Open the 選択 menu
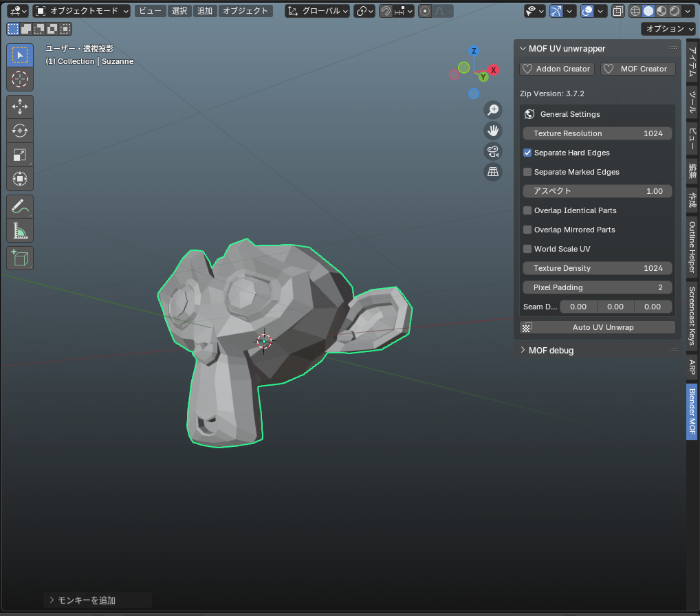The width and height of the screenshot is (700, 616). click(179, 11)
